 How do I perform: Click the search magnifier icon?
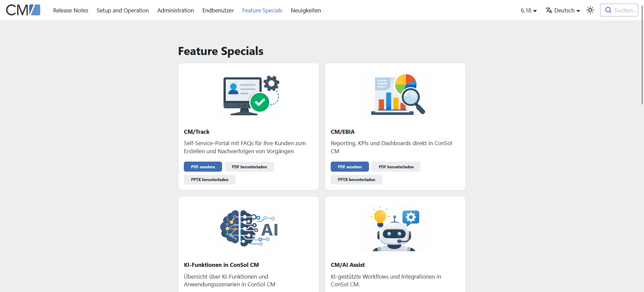[x=608, y=10]
